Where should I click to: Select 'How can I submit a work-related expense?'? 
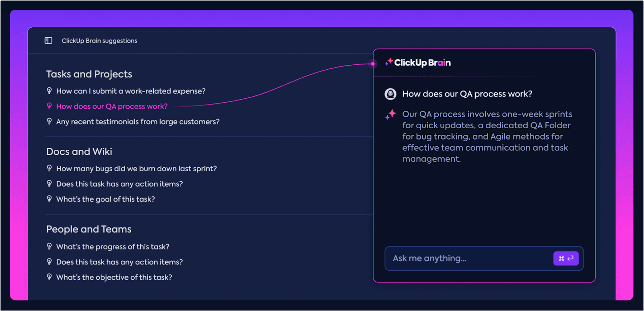click(x=131, y=91)
